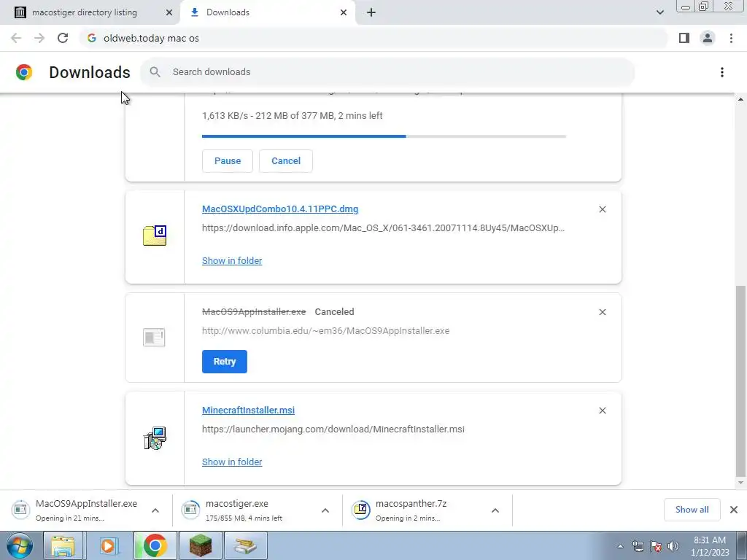The width and height of the screenshot is (747, 560).
Task: Retry the canceled MacOS9AppInstaller download
Action: tap(225, 362)
